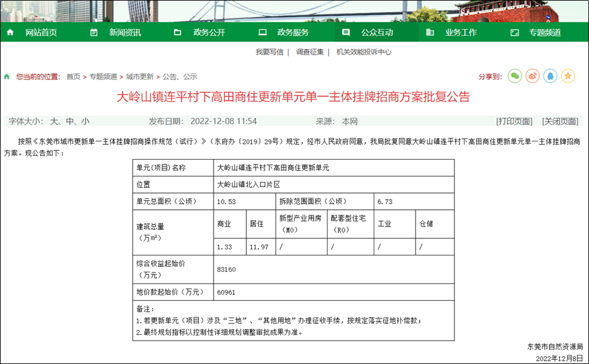Click the 拆除范围面积（公顷） label
The height and width of the screenshot is (364, 589).
pyautogui.click(x=313, y=201)
